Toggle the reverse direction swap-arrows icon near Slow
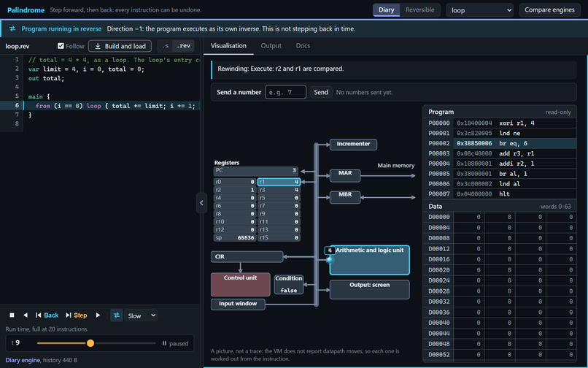 pos(117,315)
